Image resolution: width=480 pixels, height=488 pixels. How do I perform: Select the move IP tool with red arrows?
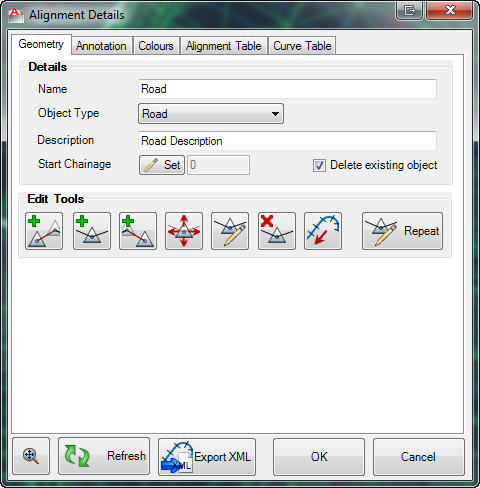click(x=184, y=231)
